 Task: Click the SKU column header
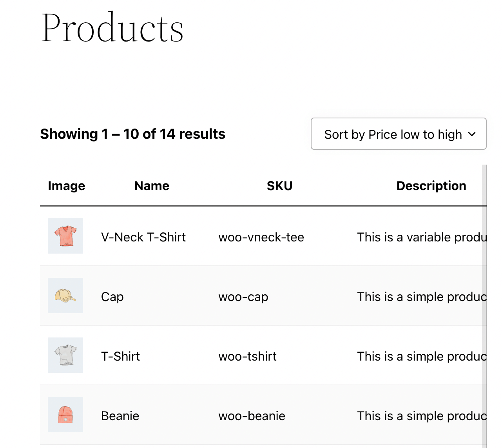279,186
